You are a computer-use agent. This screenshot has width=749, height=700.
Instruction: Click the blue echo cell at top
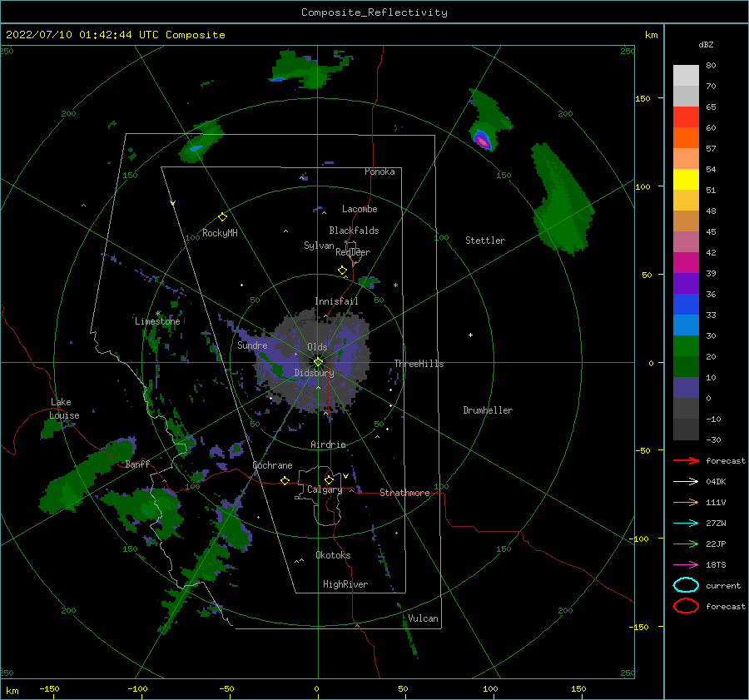click(277, 79)
